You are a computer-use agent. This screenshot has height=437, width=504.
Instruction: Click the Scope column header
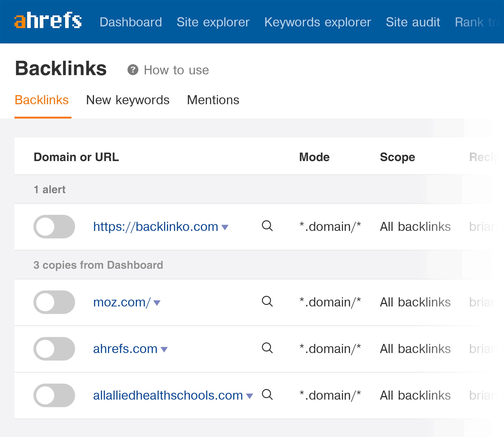(397, 157)
